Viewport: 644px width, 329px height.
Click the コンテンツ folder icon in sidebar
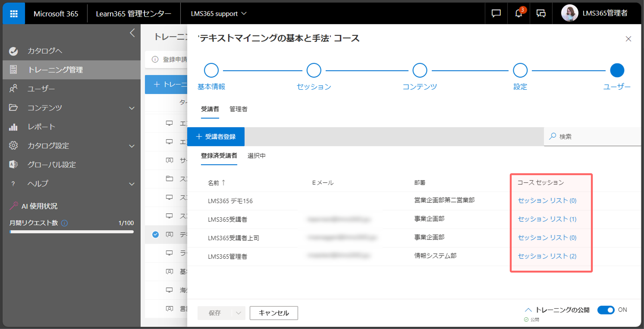click(13, 107)
